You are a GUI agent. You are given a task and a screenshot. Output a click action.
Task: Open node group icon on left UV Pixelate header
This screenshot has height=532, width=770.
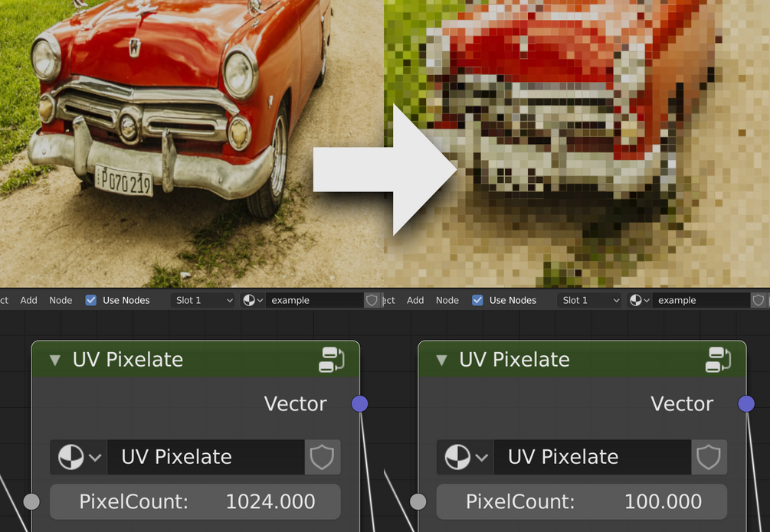(x=332, y=360)
